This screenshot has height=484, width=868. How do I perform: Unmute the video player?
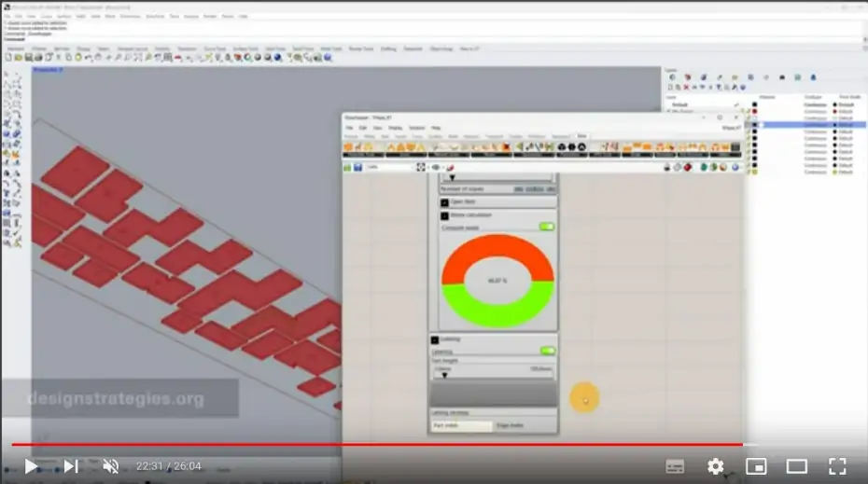coord(111,466)
